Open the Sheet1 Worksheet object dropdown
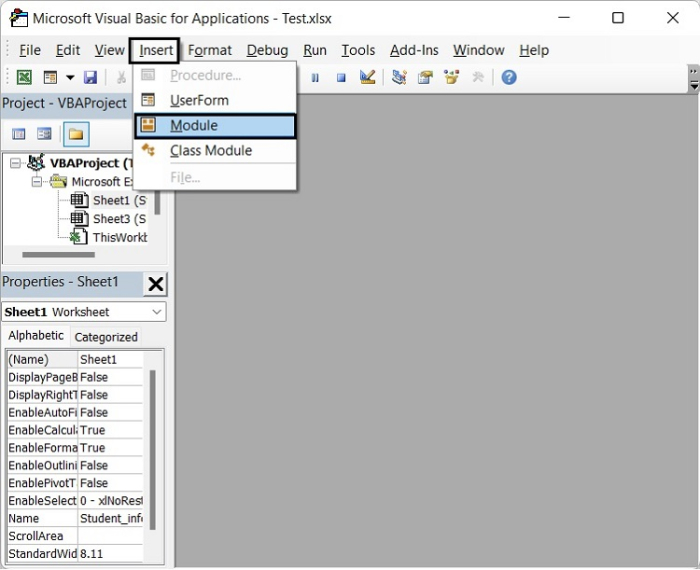 (x=157, y=312)
